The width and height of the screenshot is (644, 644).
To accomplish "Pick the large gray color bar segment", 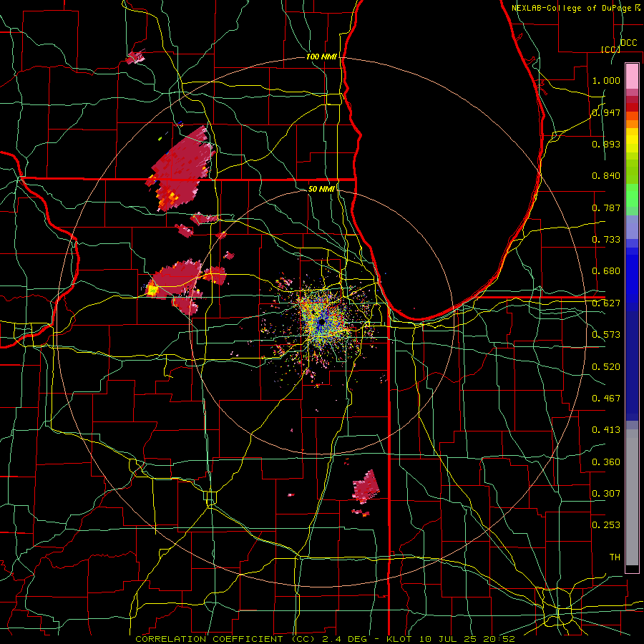I will [x=632, y=497].
